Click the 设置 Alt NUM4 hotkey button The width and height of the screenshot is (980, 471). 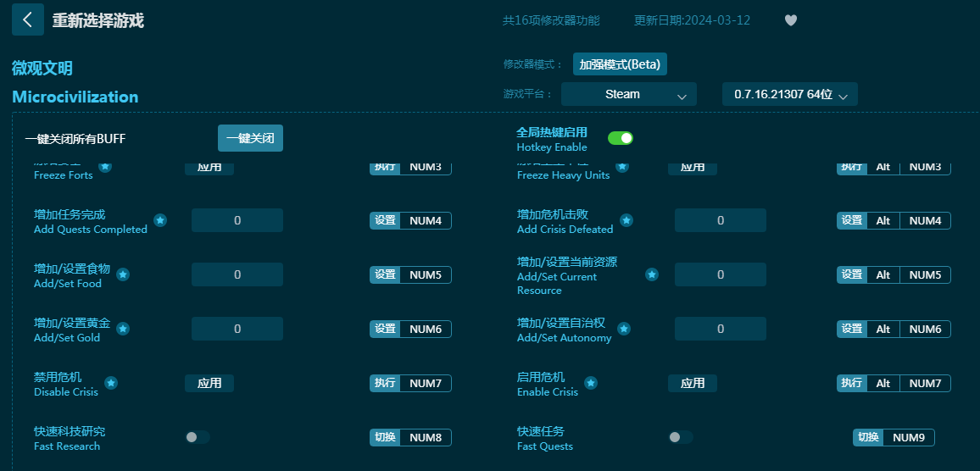coord(894,220)
